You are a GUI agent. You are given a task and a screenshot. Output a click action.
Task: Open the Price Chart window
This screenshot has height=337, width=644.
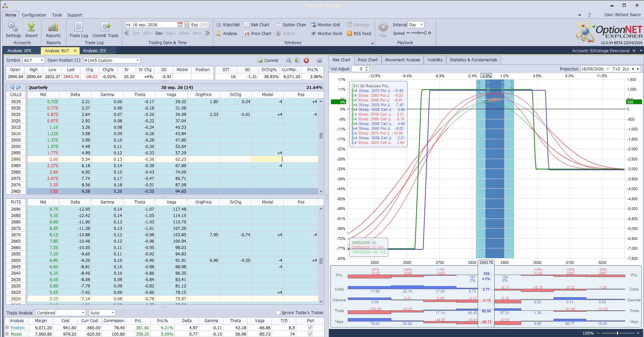(x=258, y=34)
